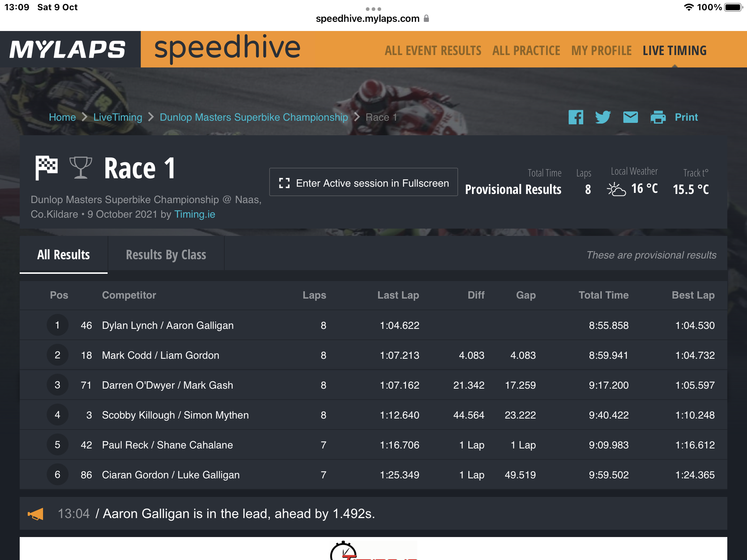
Task: Open the Timing.ie link
Action: (x=195, y=214)
